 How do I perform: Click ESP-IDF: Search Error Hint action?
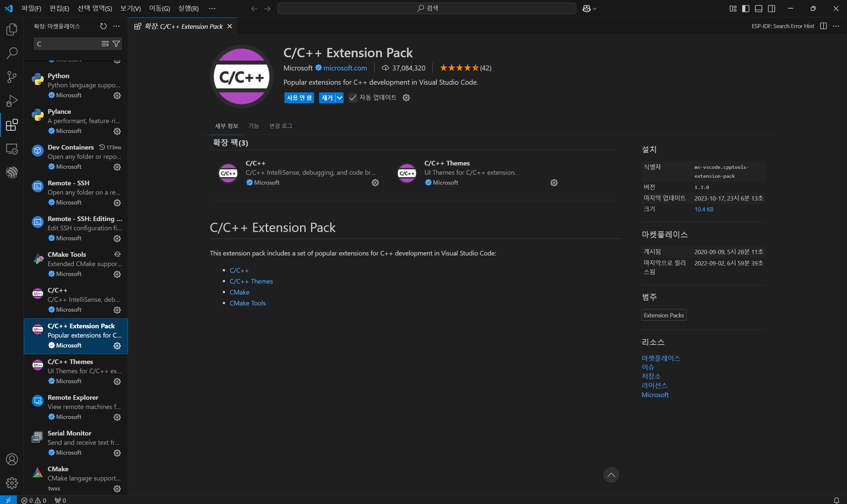point(783,26)
